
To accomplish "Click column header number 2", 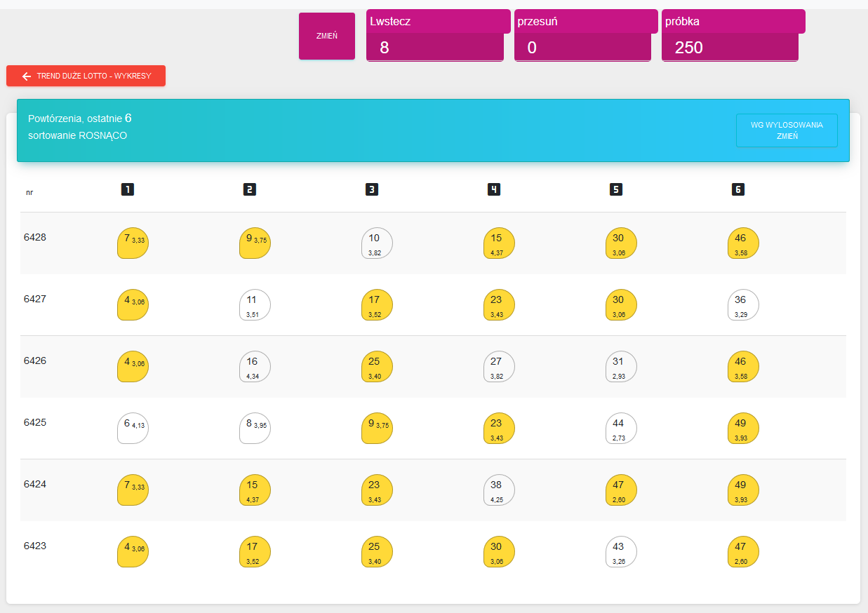I will click(249, 189).
